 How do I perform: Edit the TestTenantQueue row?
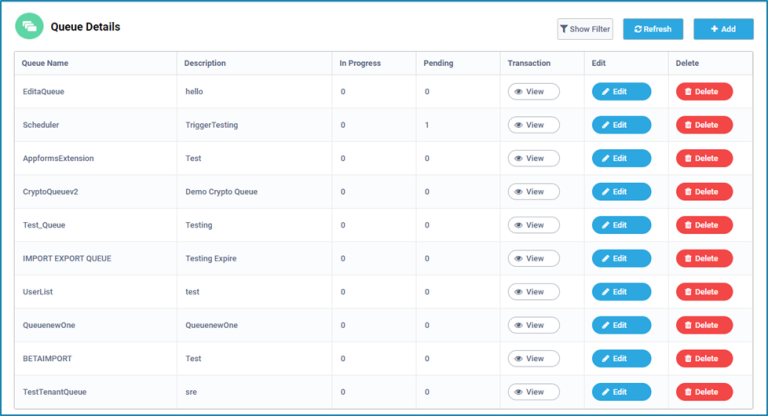pos(621,392)
